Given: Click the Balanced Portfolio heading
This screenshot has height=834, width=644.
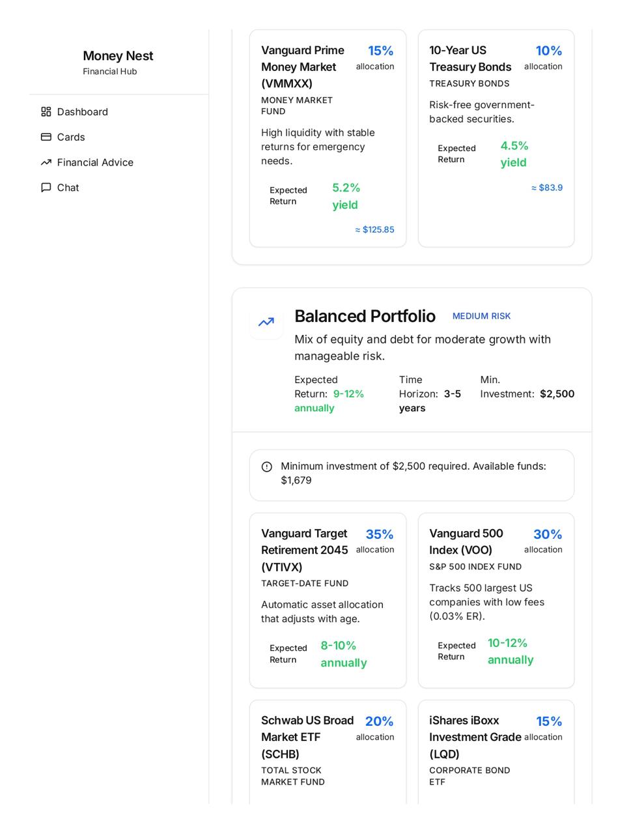Looking at the screenshot, I should pos(365,317).
